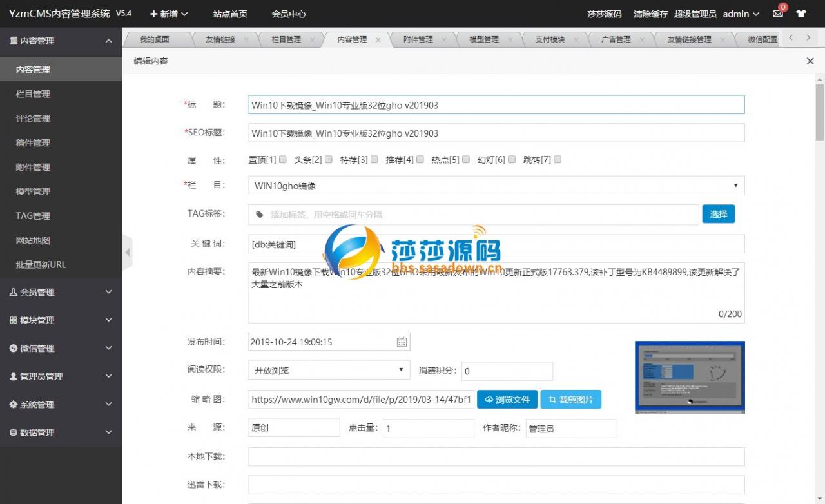825x504 pixels.
Task: Switch to the 友情链接 tab
Action: (220, 39)
